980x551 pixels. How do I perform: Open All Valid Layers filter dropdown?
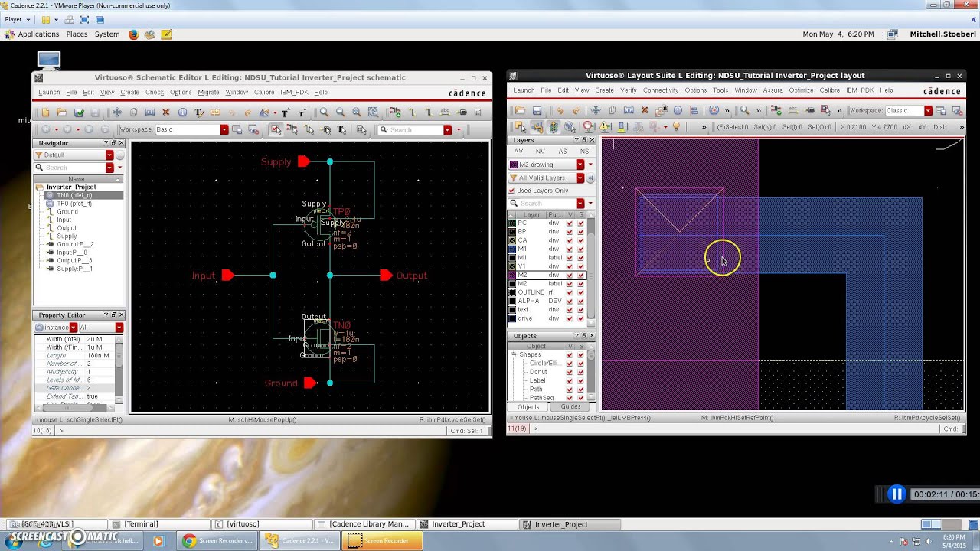[x=580, y=178]
